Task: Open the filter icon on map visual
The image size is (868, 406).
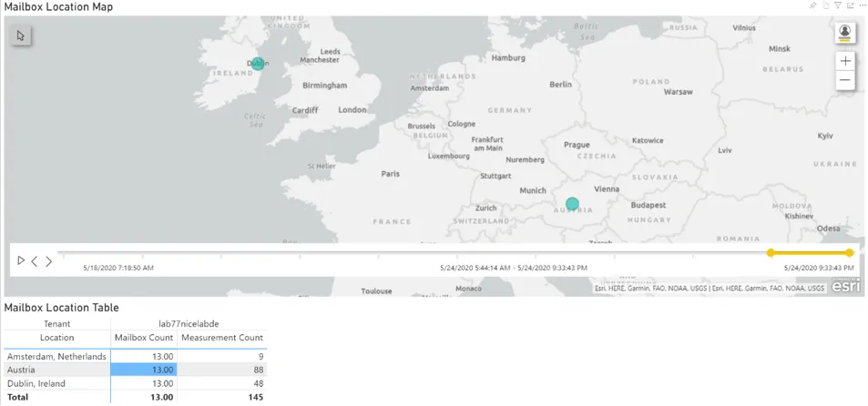Action: click(x=838, y=5)
